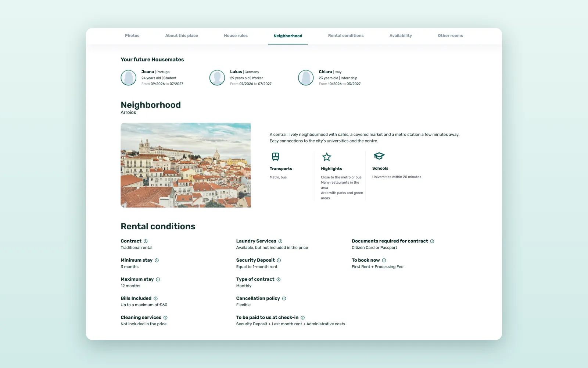This screenshot has height=368, width=588.
Task: Click 'Citizen Card or Passport' text
Action: (x=374, y=248)
